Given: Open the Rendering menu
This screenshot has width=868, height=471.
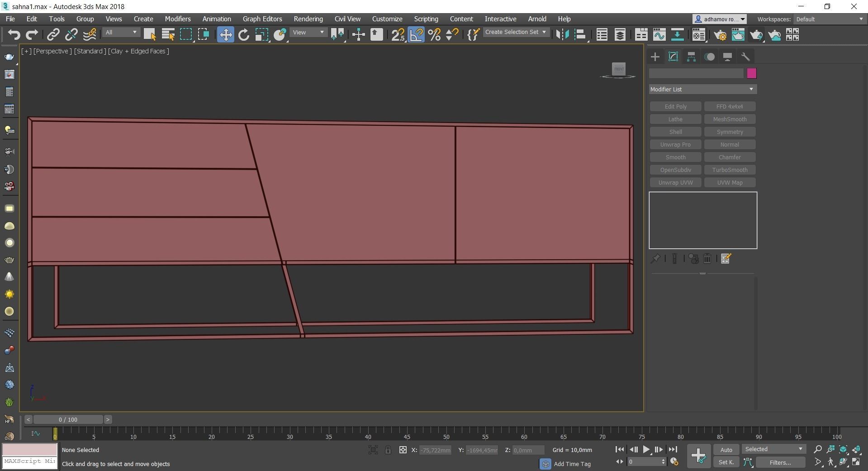Looking at the screenshot, I should 308,19.
